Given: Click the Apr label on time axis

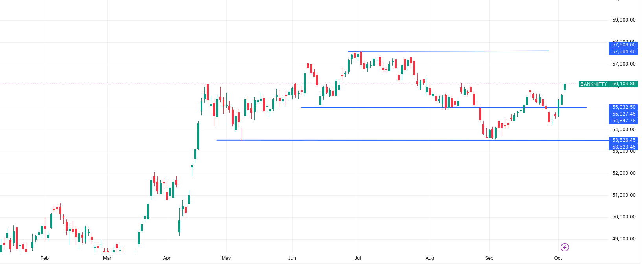Looking at the screenshot, I should click(167, 258).
